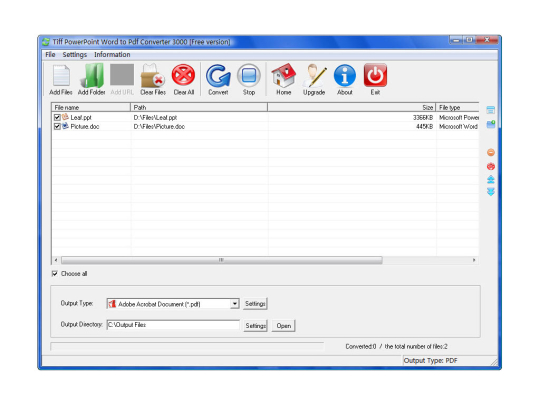Open the Information menu
540x405 pixels.
tap(112, 54)
